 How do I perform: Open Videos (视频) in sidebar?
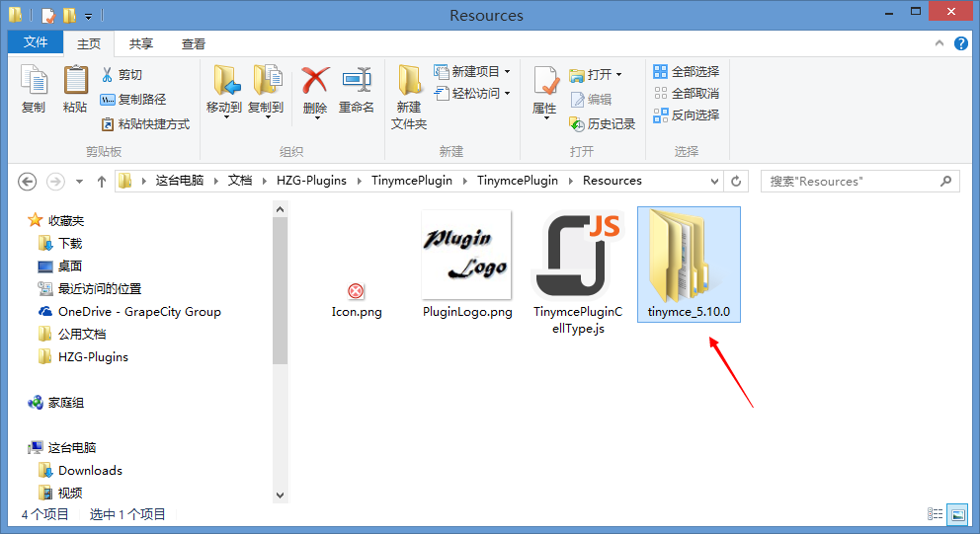[60, 493]
